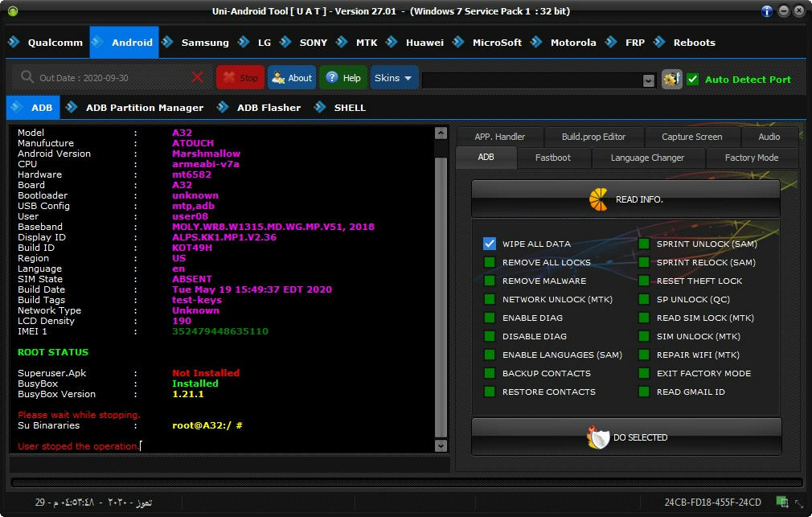
Task: Click the orange Read Info icon
Action: (x=599, y=199)
